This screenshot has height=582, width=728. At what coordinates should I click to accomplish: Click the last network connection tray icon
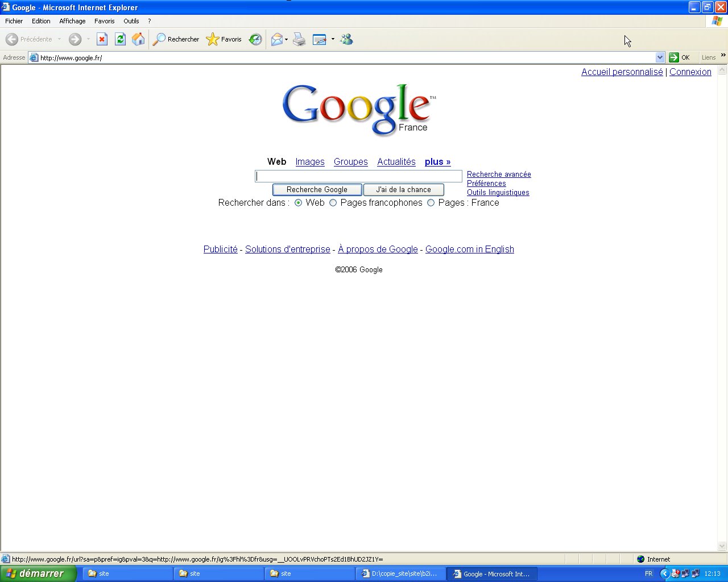point(695,573)
